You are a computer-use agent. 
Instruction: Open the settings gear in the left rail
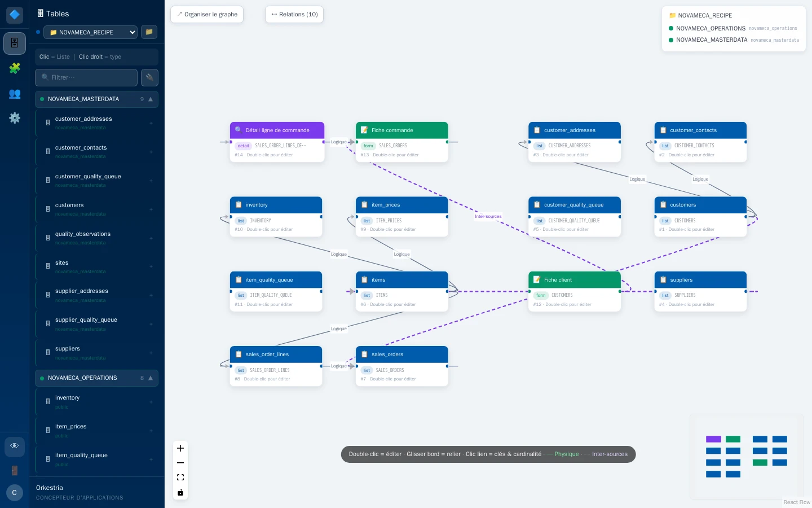15,118
